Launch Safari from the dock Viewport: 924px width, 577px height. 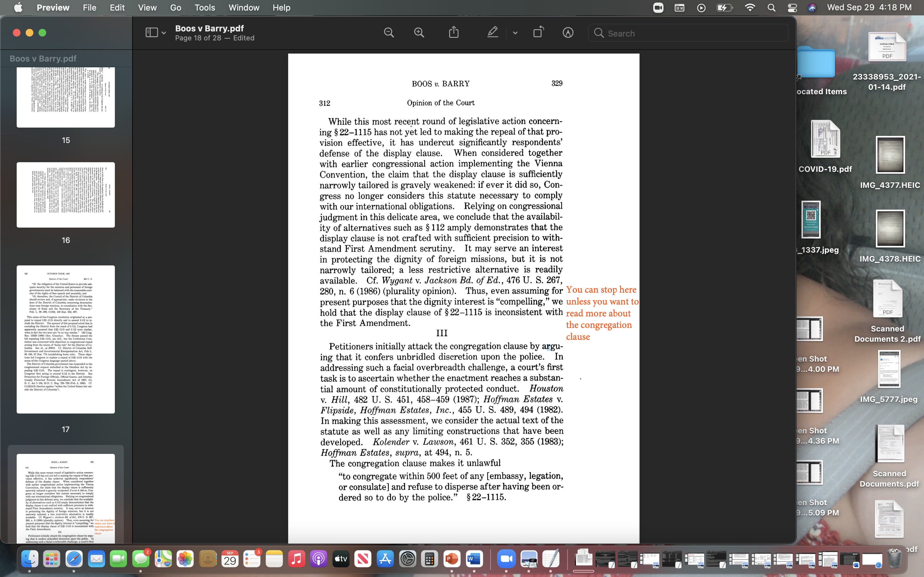[x=74, y=559]
